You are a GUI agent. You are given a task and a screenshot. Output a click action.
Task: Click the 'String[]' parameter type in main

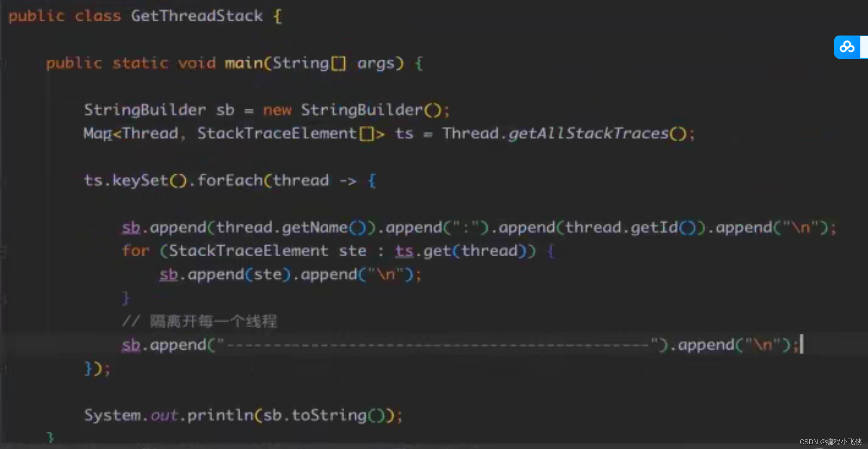[x=310, y=63]
